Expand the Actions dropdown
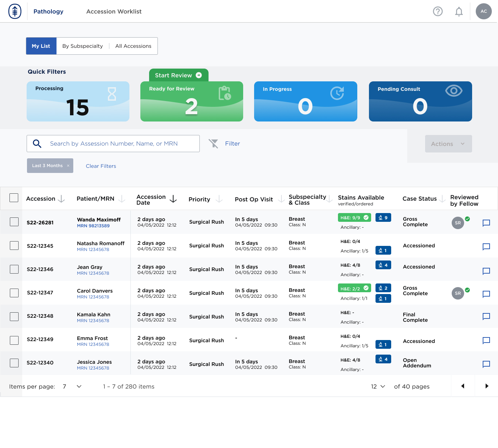The height and width of the screenshot is (448, 498). coord(448,144)
